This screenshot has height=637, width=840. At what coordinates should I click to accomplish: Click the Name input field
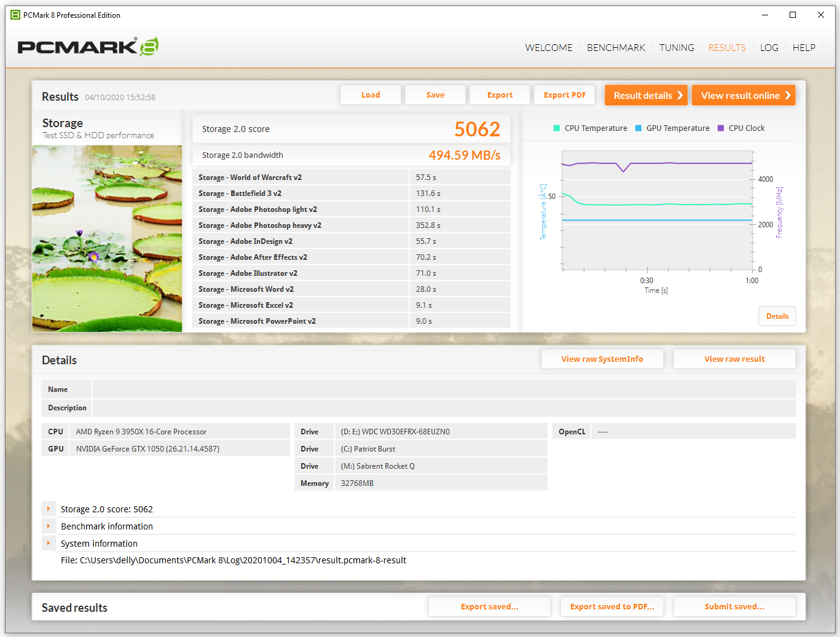click(x=444, y=389)
